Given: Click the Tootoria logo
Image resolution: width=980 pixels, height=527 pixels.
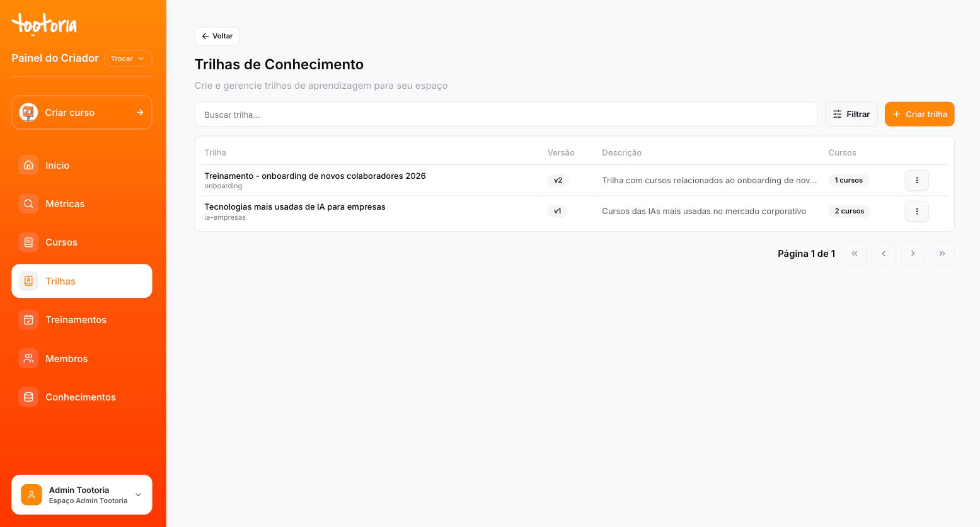Looking at the screenshot, I should pos(44,25).
